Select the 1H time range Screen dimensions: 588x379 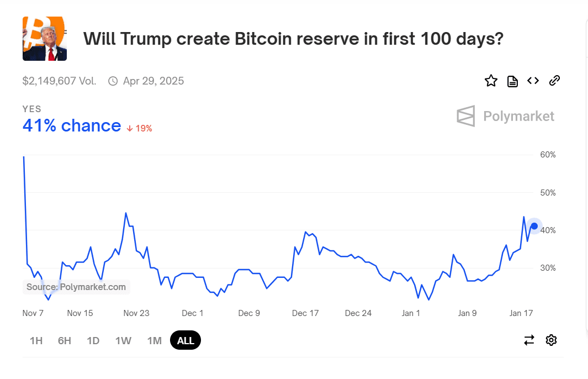(x=36, y=340)
